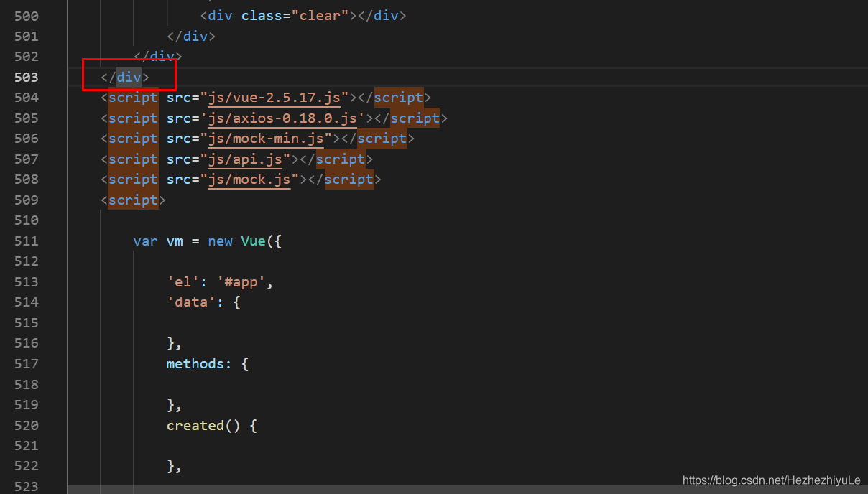Image resolution: width=868 pixels, height=494 pixels.
Task: Click the '#app' string on line 513
Action: click(x=241, y=281)
